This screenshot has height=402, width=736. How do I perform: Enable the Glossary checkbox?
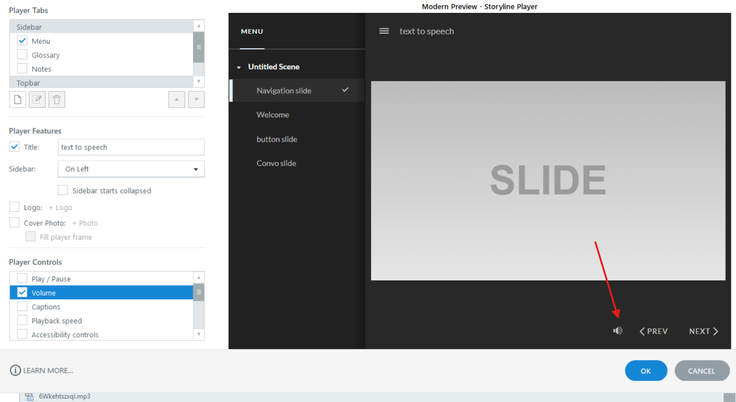(22, 54)
